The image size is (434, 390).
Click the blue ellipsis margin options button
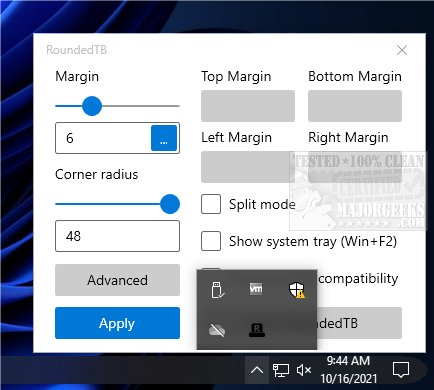tap(164, 138)
